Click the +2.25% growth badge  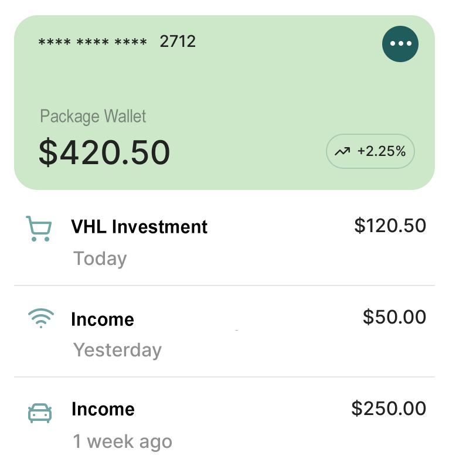(x=370, y=151)
